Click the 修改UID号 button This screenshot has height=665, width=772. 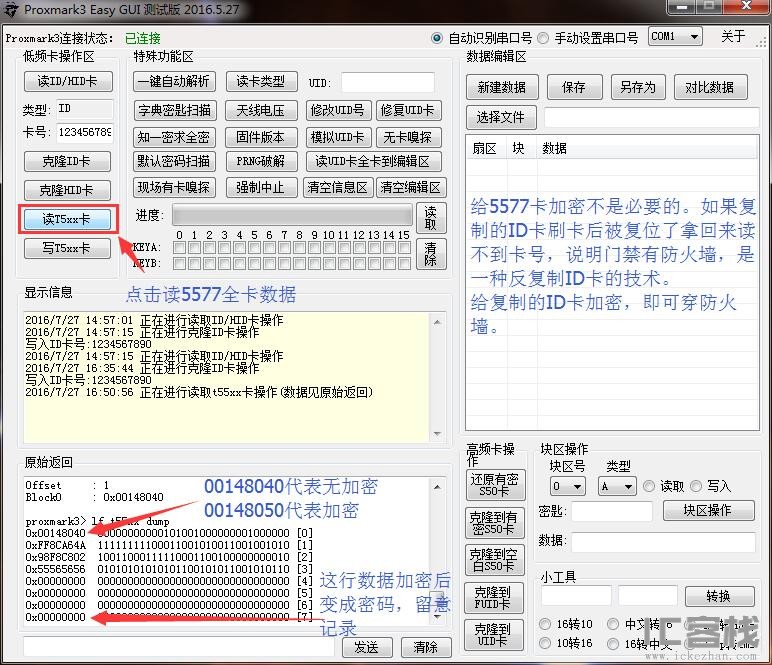tap(338, 110)
